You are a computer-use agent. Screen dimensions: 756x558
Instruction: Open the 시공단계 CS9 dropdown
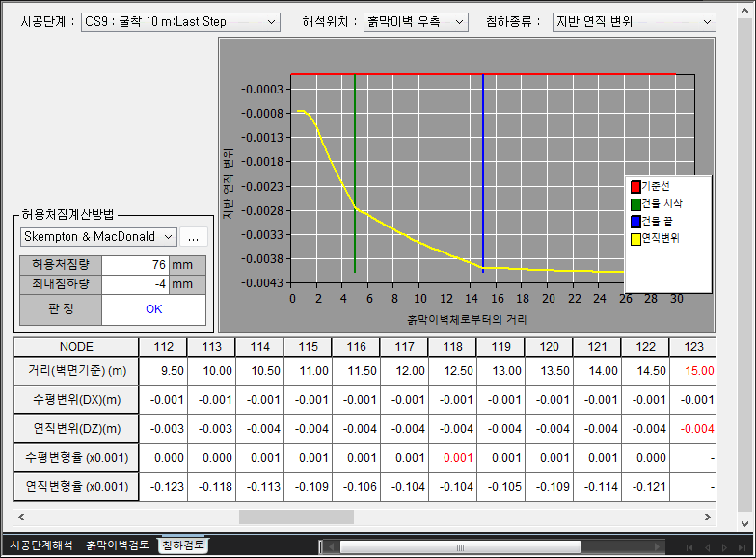[x=179, y=21]
